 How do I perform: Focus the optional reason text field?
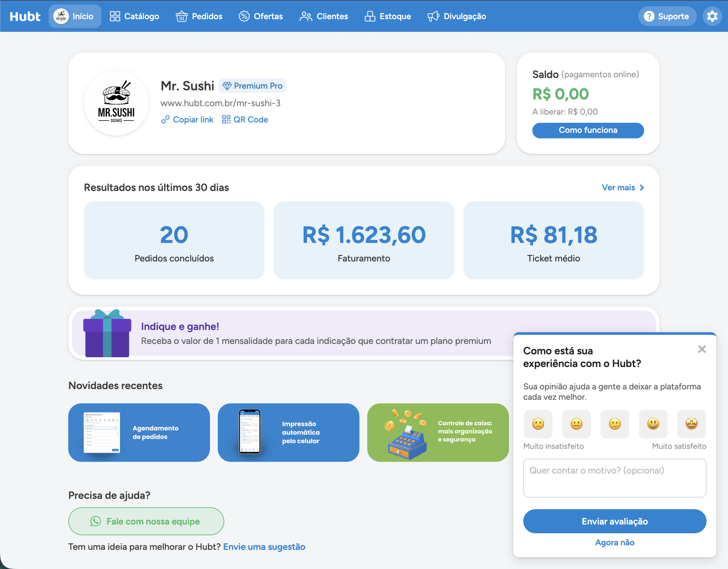click(615, 478)
